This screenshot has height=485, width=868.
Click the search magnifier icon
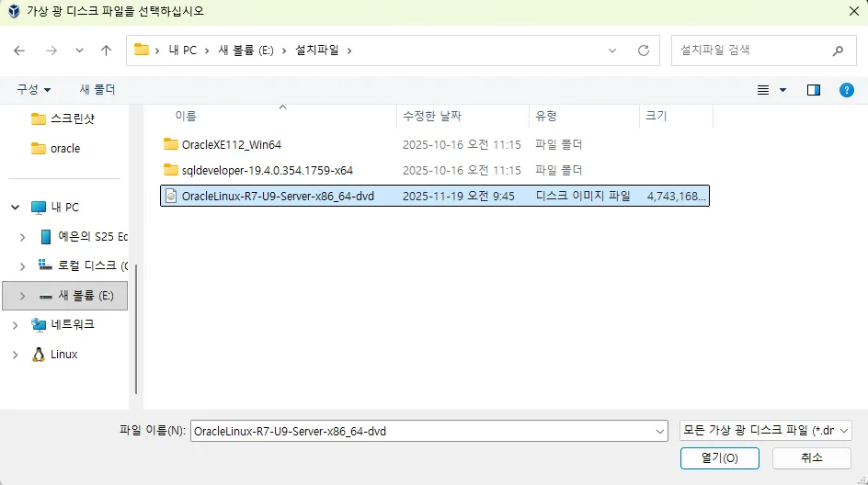838,51
